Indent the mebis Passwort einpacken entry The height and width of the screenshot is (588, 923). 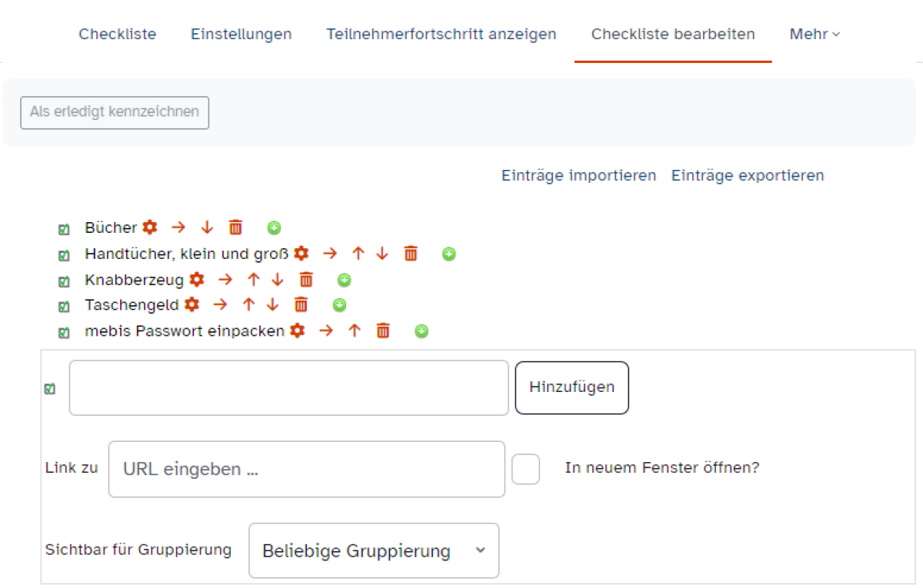pyautogui.click(x=326, y=331)
